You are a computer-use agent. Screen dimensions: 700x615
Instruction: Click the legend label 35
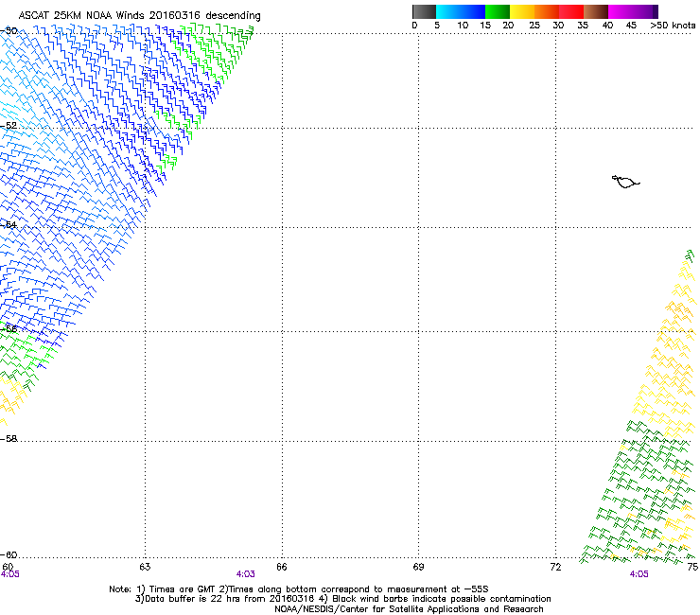(583, 25)
